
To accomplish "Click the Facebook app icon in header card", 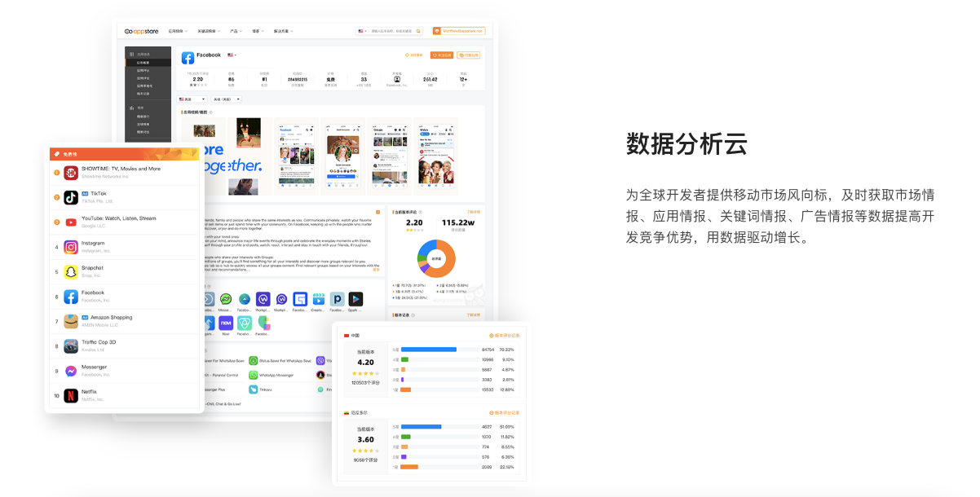I will tap(188, 58).
